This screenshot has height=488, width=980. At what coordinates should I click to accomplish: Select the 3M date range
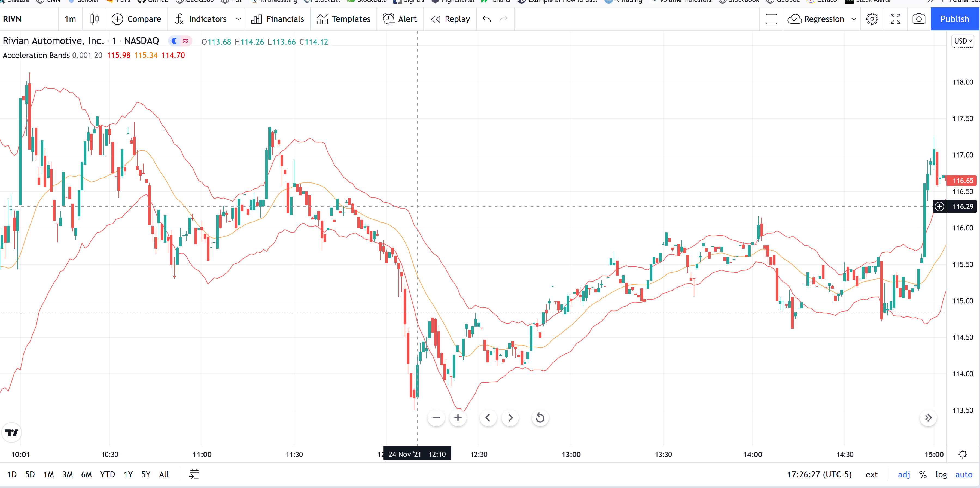[x=67, y=474]
